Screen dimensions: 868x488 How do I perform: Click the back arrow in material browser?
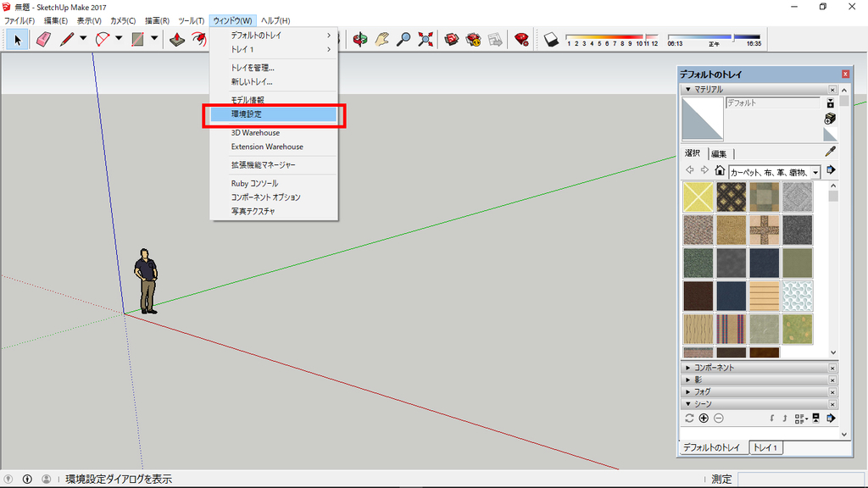click(690, 170)
